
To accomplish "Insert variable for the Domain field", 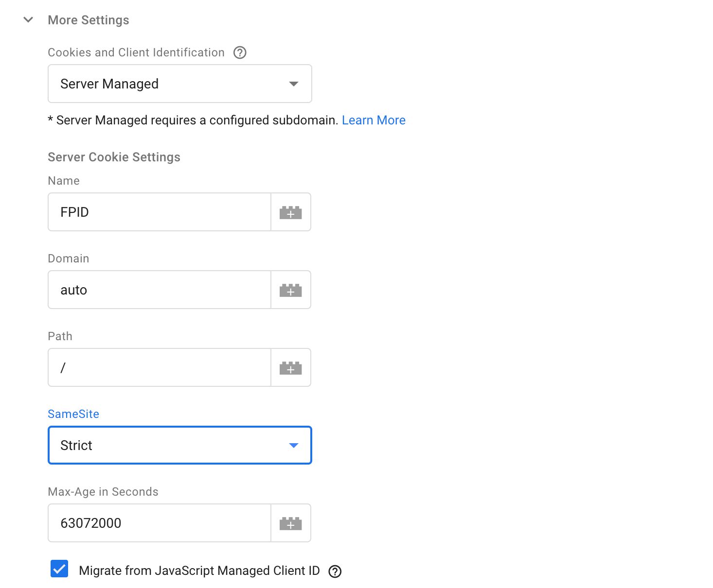I will [291, 290].
